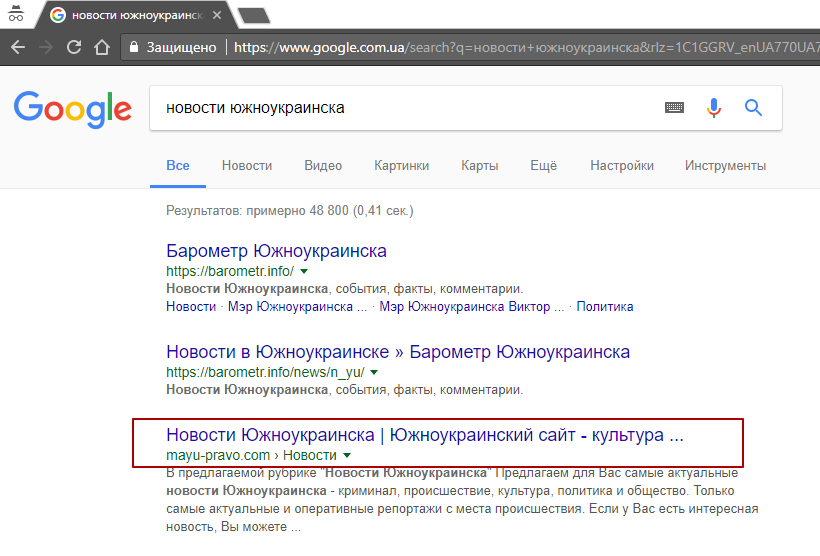
Task: Switch to the 'Видео' results tab
Action: (x=323, y=166)
